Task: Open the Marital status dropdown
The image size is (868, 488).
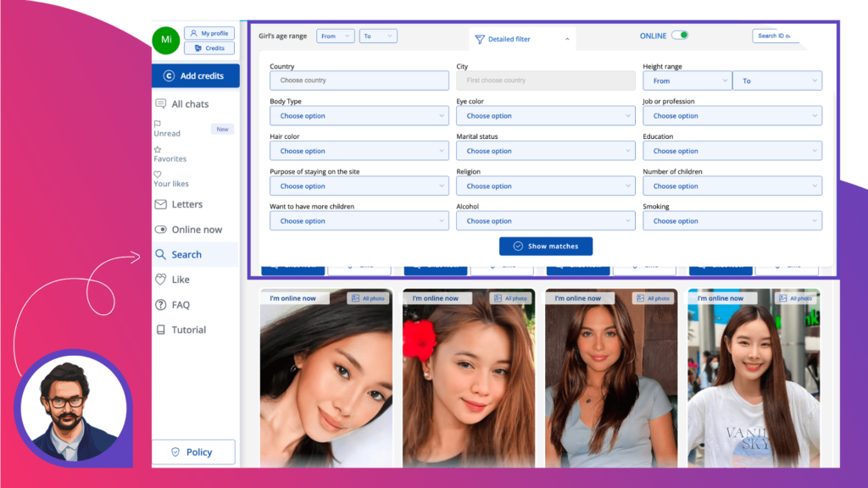Action: [546, 151]
